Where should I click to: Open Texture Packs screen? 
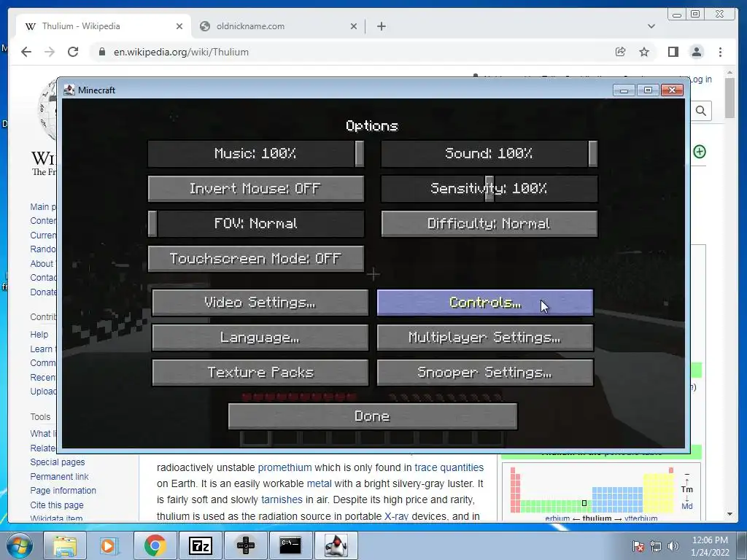(x=260, y=373)
